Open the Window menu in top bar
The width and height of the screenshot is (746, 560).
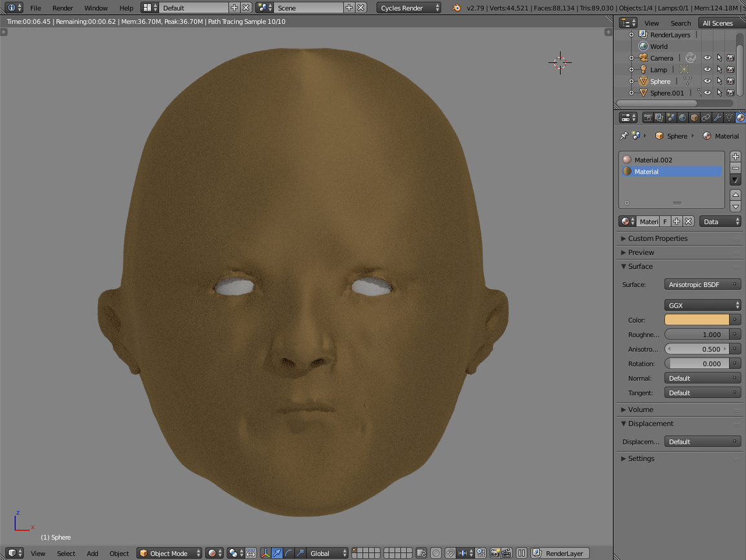click(96, 8)
